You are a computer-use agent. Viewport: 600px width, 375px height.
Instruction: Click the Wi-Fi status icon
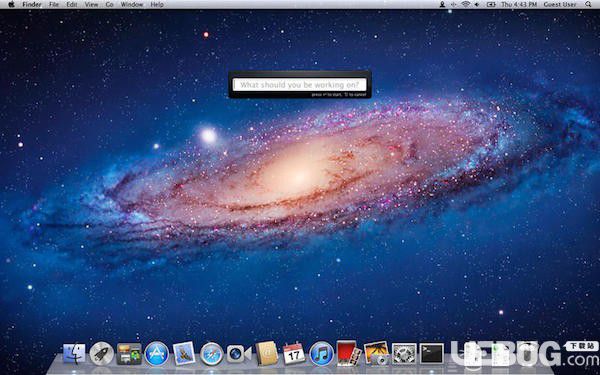pyautogui.click(x=465, y=4)
